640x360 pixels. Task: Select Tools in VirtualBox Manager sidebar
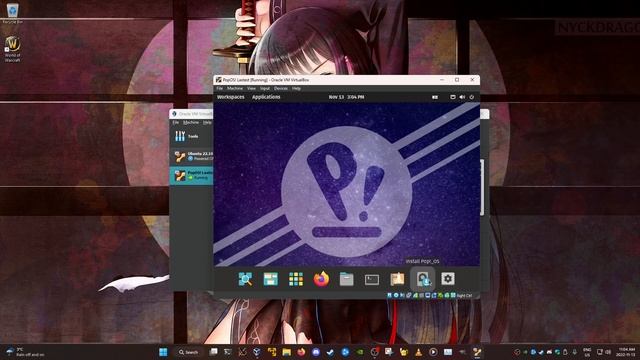click(191, 136)
